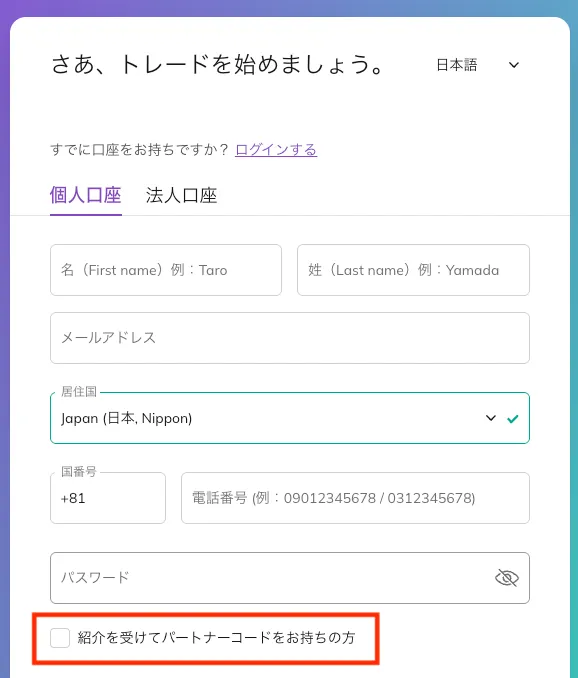Screen dimensions: 578x678
Task: Toggle password visibility eye icon
Action: coord(506,578)
